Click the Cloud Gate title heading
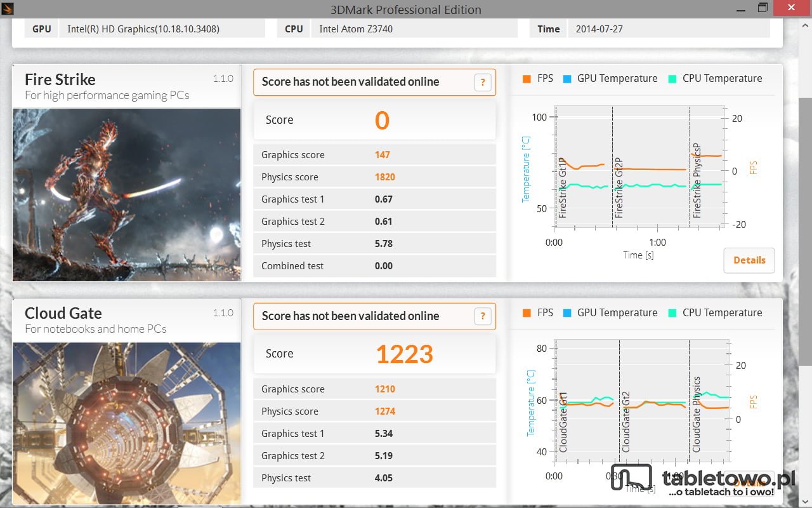This screenshot has width=812, height=508. point(63,314)
